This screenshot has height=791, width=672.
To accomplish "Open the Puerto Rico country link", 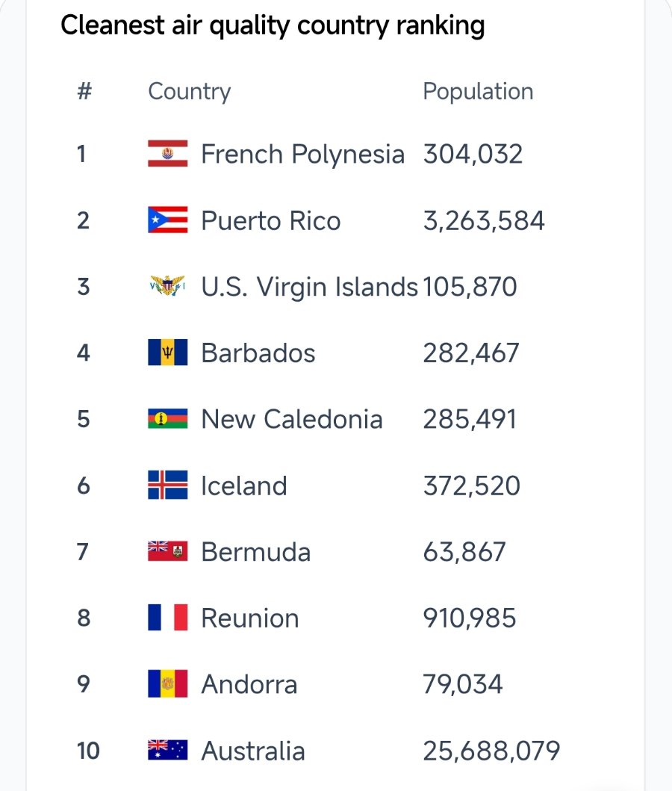I will (271, 221).
